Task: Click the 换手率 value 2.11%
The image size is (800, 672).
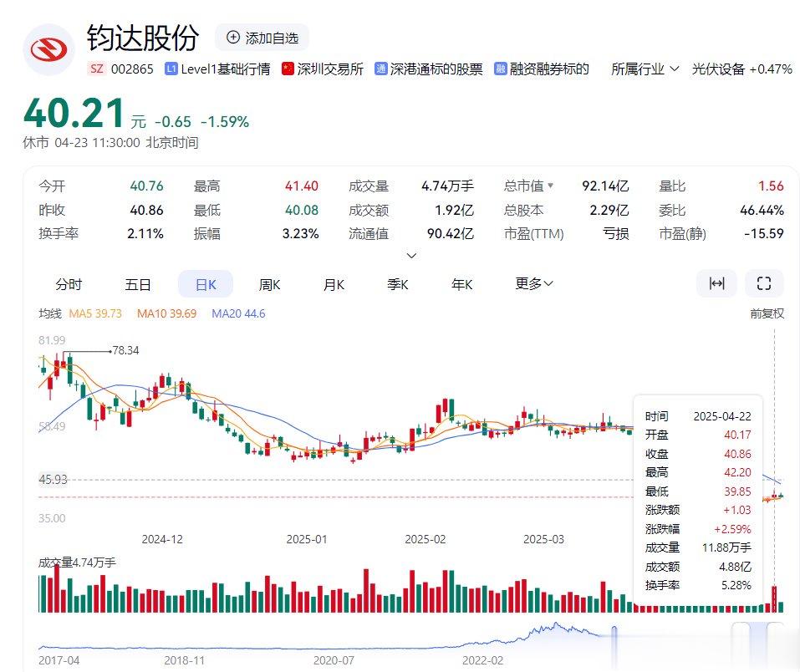Action: point(145,234)
